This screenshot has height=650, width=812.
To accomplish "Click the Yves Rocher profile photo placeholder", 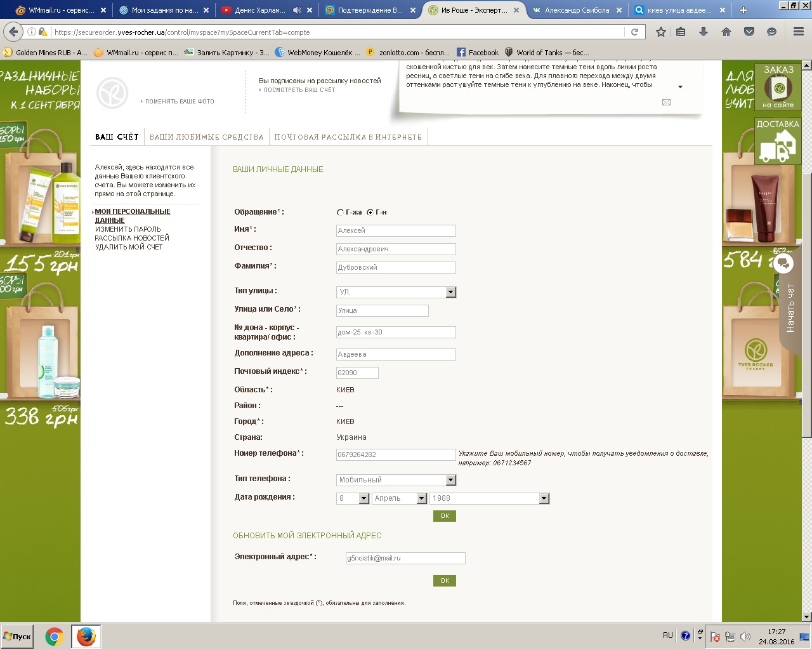I will pyautogui.click(x=112, y=93).
